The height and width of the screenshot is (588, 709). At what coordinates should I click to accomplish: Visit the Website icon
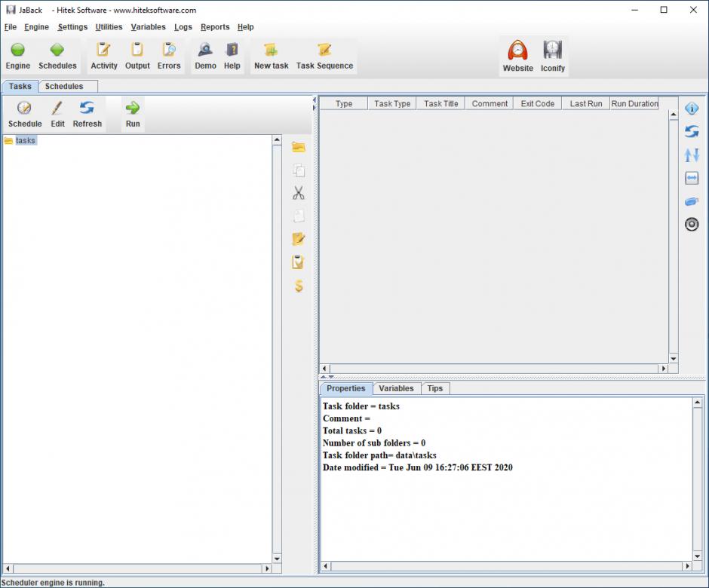(517, 51)
